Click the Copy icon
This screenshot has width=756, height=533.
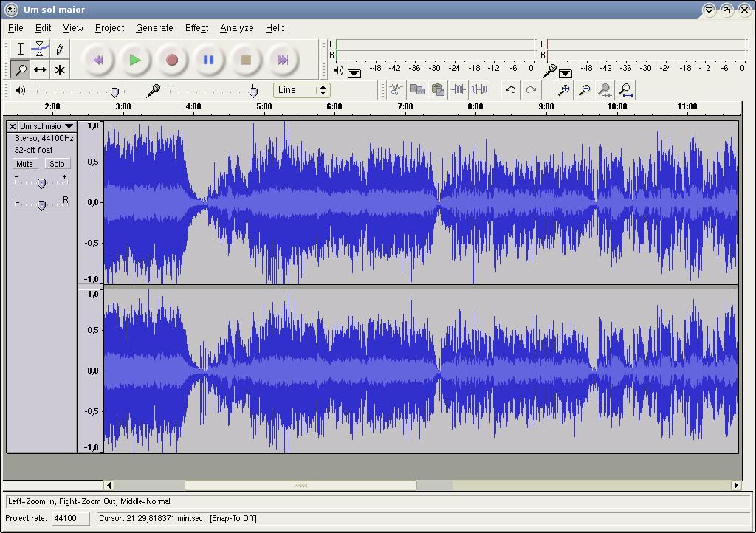pos(417,89)
